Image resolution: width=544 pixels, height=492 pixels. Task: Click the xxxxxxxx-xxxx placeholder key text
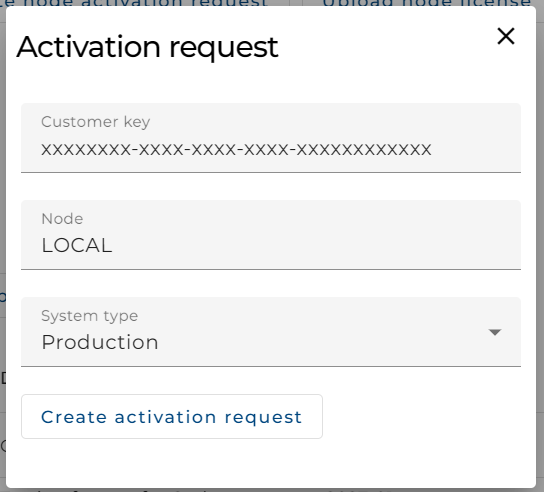click(x=236, y=150)
